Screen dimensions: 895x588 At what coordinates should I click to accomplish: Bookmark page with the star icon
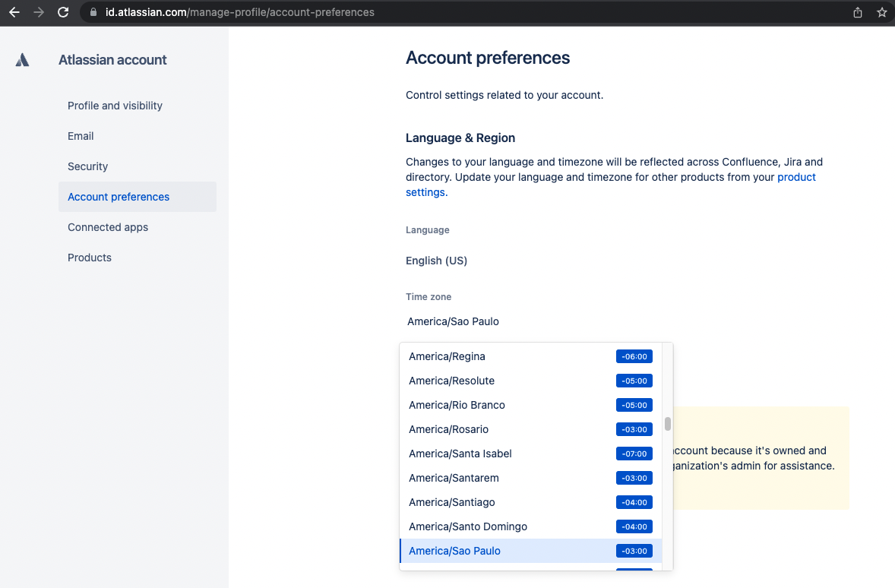[x=882, y=12]
